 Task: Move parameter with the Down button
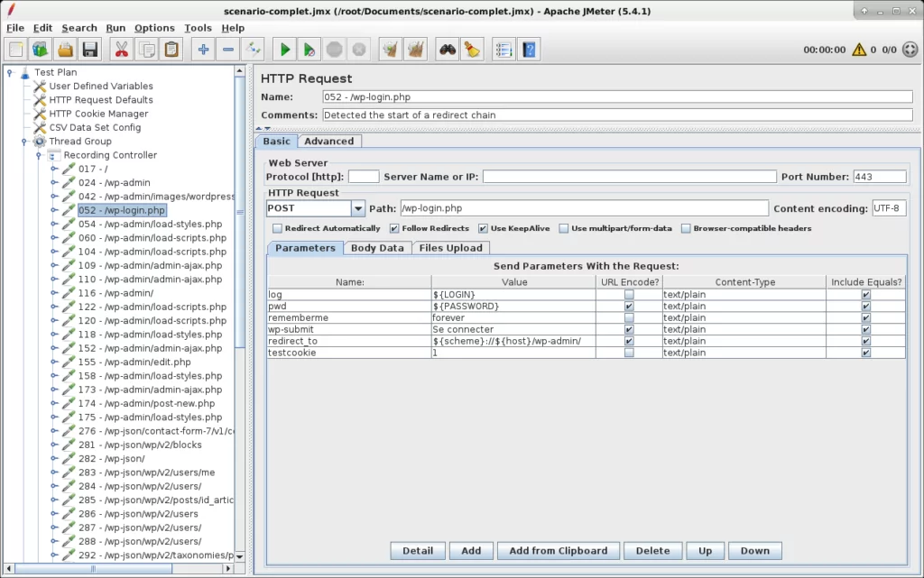coord(755,551)
